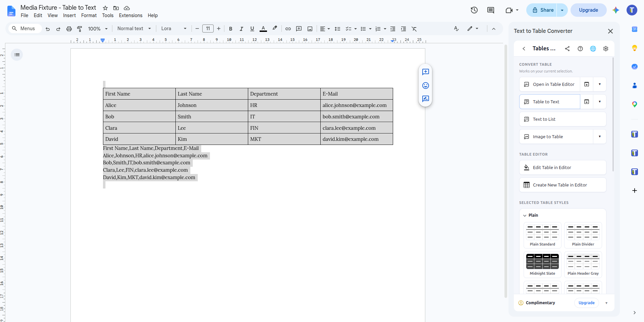Open the Gemini sparkle icon

pos(615,10)
